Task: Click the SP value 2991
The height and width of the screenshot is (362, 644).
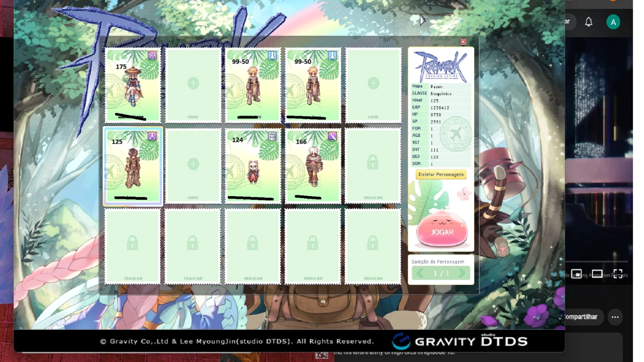Action: tap(436, 122)
